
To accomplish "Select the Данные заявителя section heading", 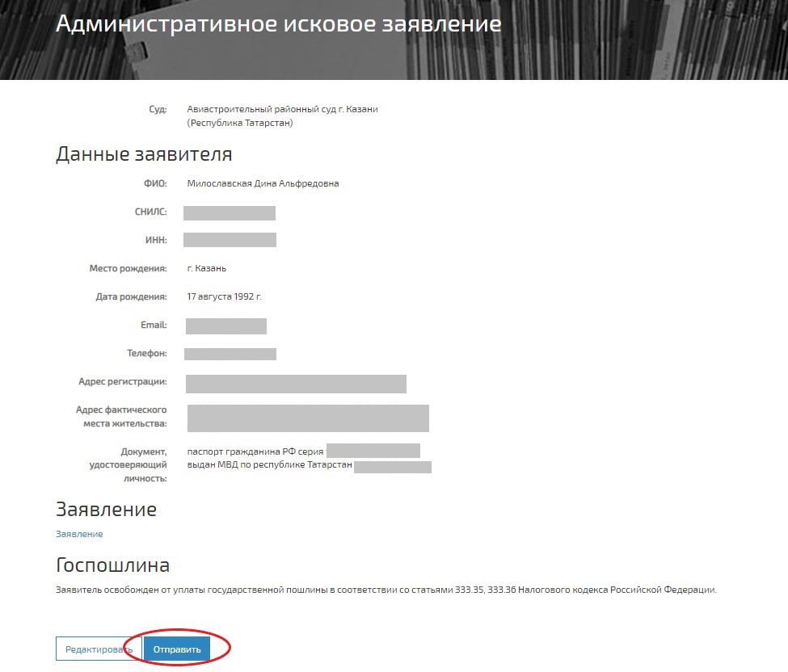I will (x=144, y=153).
